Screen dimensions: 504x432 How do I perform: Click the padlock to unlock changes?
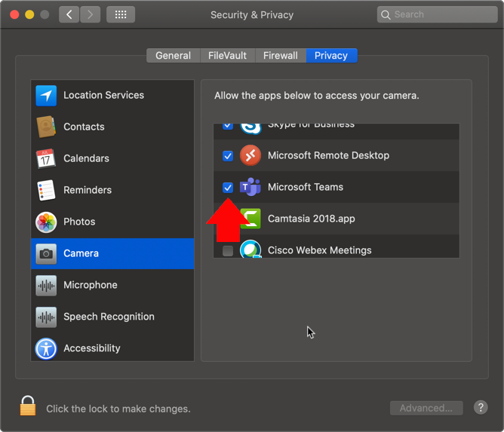pyautogui.click(x=28, y=406)
